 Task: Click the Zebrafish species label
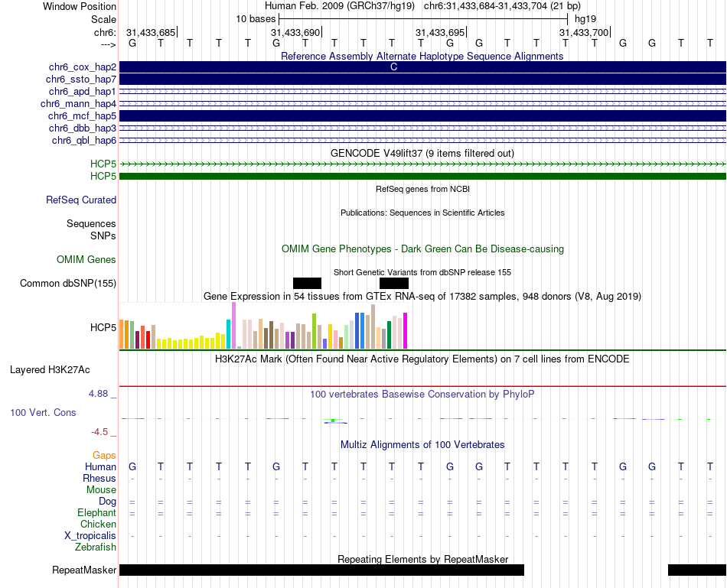[96, 547]
